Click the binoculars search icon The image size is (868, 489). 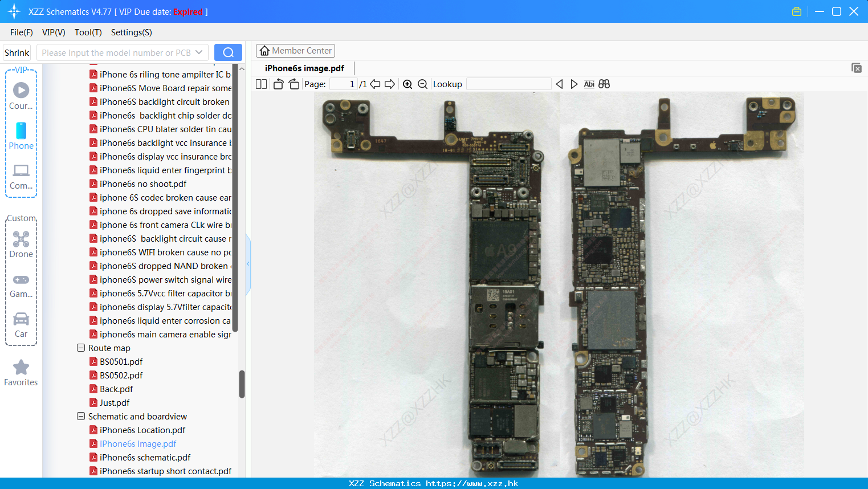(604, 84)
